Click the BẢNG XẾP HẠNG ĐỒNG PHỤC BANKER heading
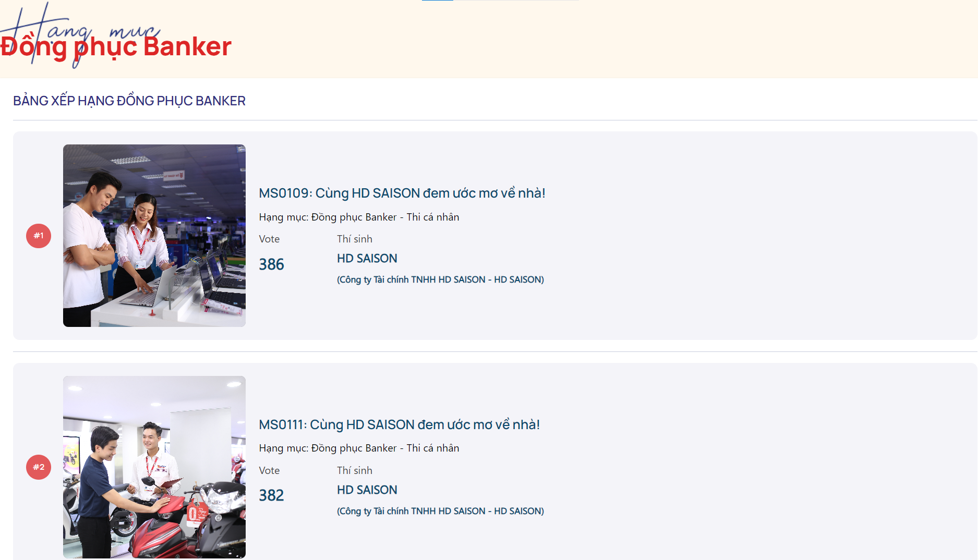 pos(129,101)
